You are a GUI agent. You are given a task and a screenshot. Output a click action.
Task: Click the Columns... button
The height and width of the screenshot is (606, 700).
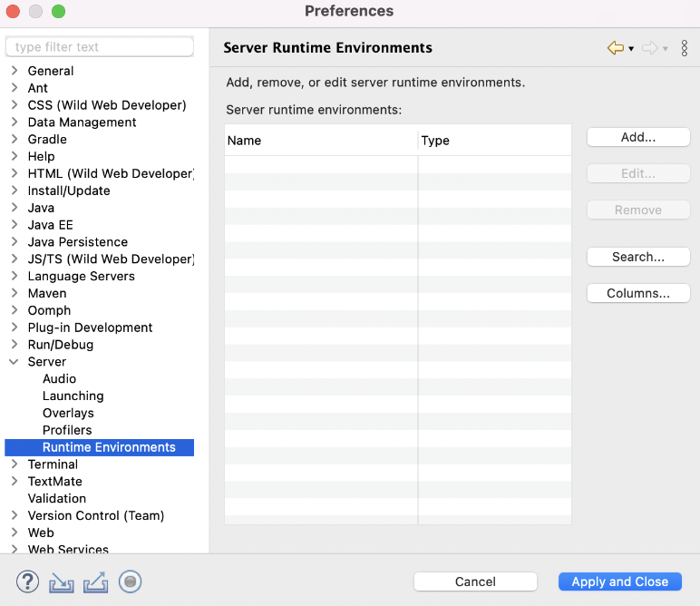(638, 293)
